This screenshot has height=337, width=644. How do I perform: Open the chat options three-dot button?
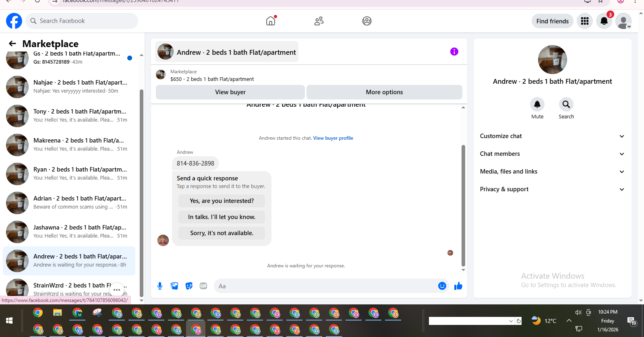[117, 290]
